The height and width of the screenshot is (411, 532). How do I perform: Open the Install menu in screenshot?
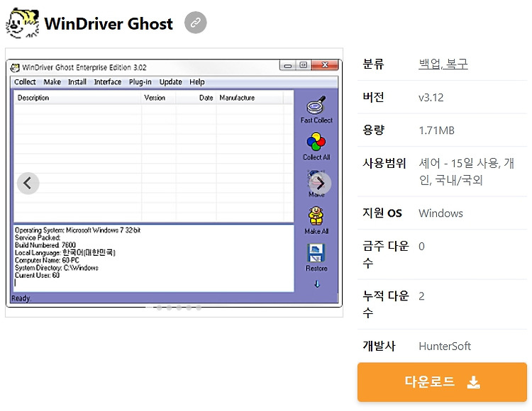[77, 82]
